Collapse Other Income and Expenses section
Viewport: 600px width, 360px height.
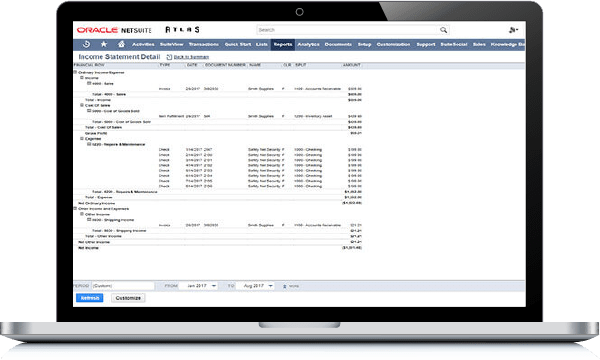[75, 209]
